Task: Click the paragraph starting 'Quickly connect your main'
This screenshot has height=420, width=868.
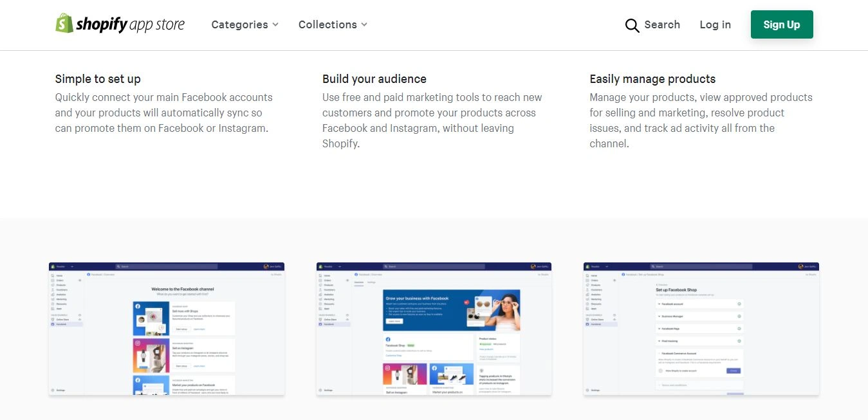Action: point(164,113)
